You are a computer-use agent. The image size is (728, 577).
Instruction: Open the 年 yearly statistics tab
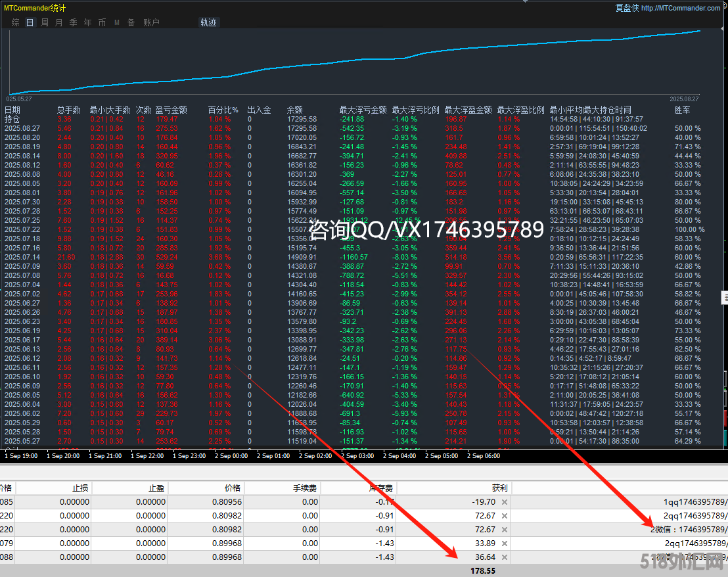(x=87, y=22)
